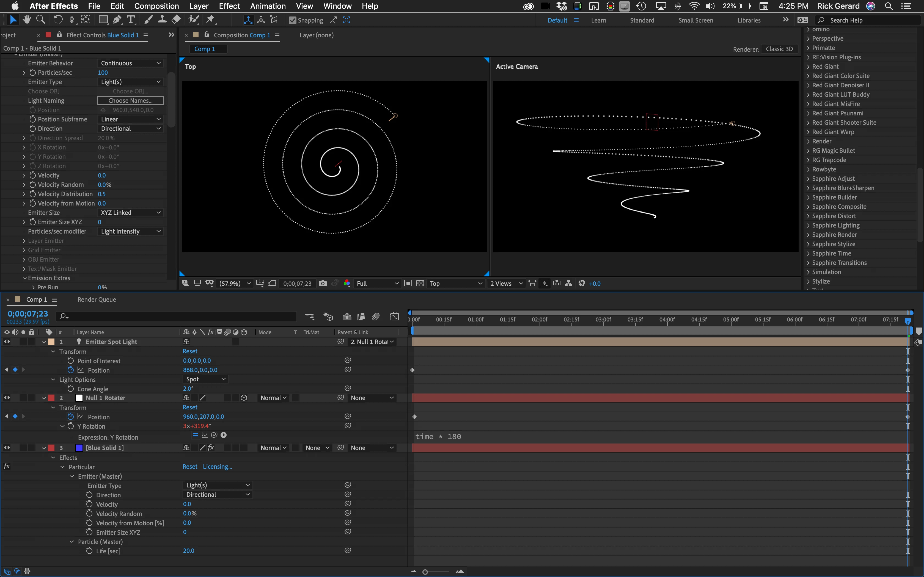The height and width of the screenshot is (577, 924).
Task: Switch to the Render Queue tab
Action: 97,299
